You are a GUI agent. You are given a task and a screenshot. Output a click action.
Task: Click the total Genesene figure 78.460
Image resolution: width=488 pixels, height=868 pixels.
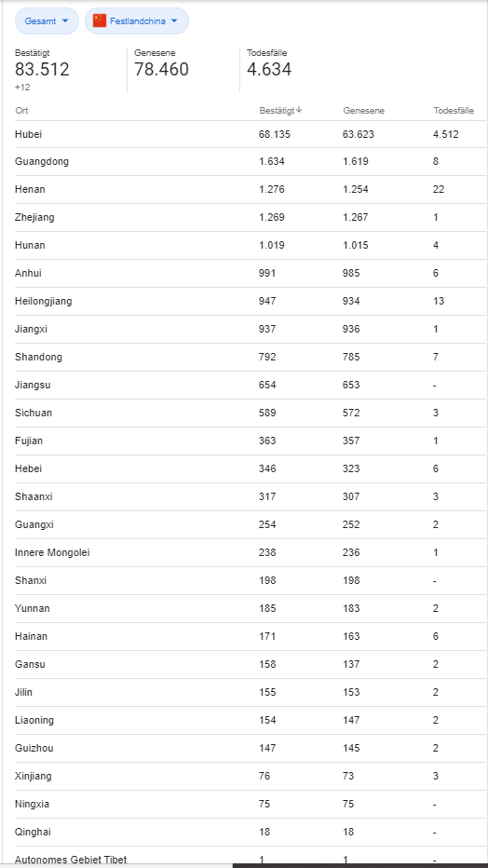pos(161,70)
